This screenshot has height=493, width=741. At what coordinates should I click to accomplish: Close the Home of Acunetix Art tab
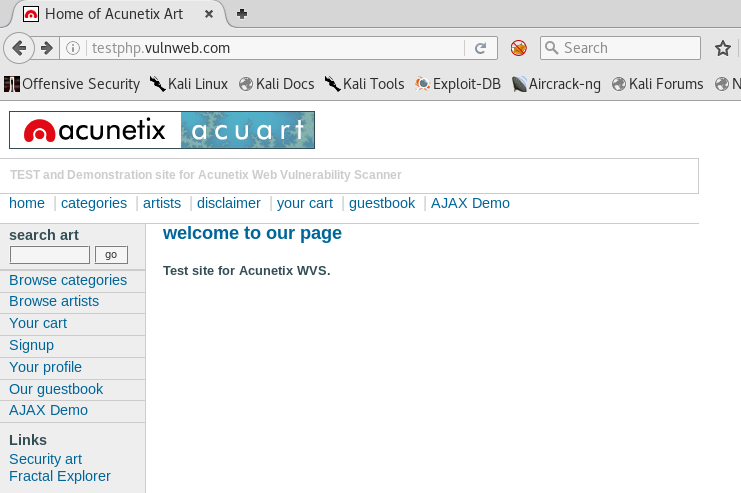pos(208,14)
